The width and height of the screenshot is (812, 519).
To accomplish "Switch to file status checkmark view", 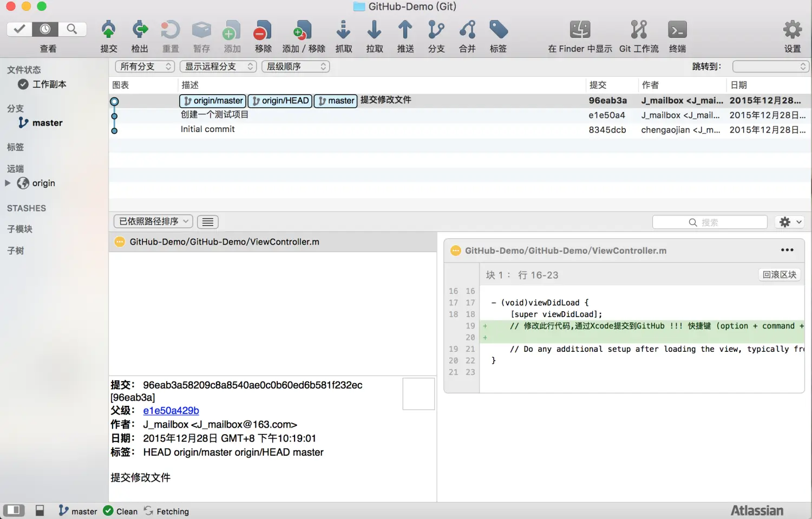I will [x=19, y=29].
